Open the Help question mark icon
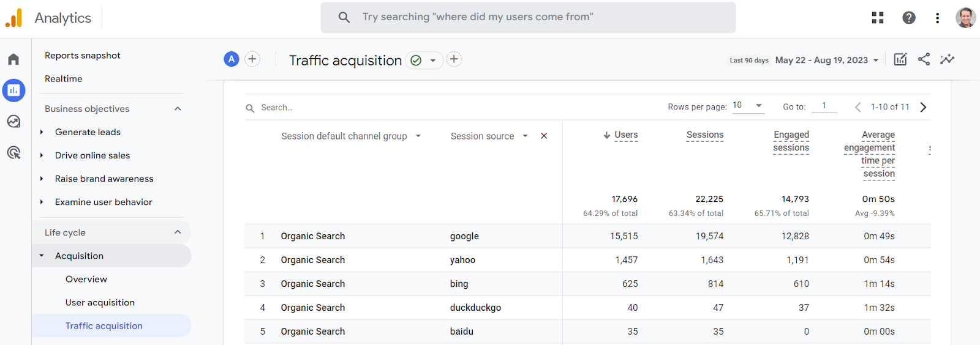Image resolution: width=980 pixels, height=345 pixels. 909,18
